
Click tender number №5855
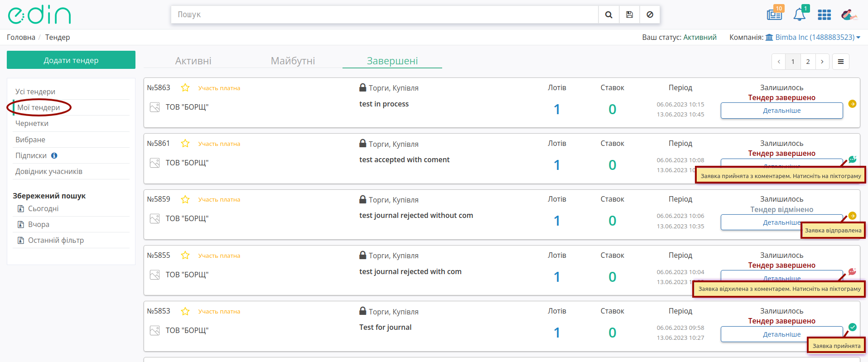(159, 255)
